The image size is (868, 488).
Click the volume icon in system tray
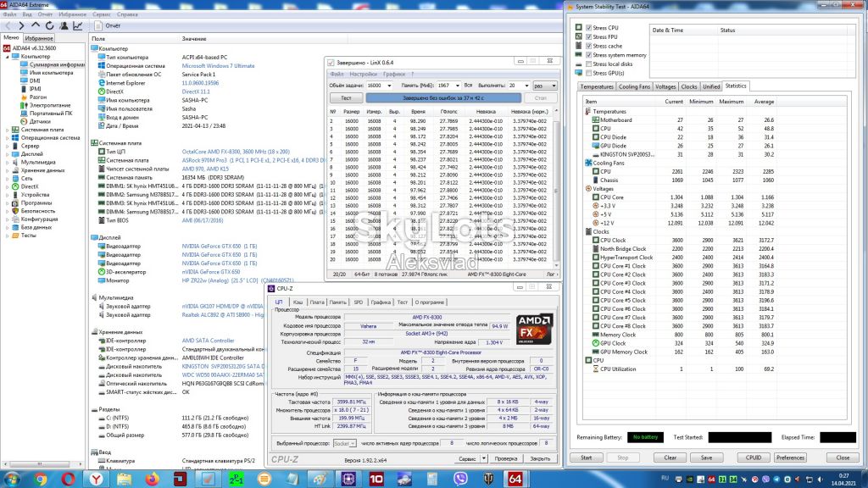pyautogui.click(x=820, y=480)
